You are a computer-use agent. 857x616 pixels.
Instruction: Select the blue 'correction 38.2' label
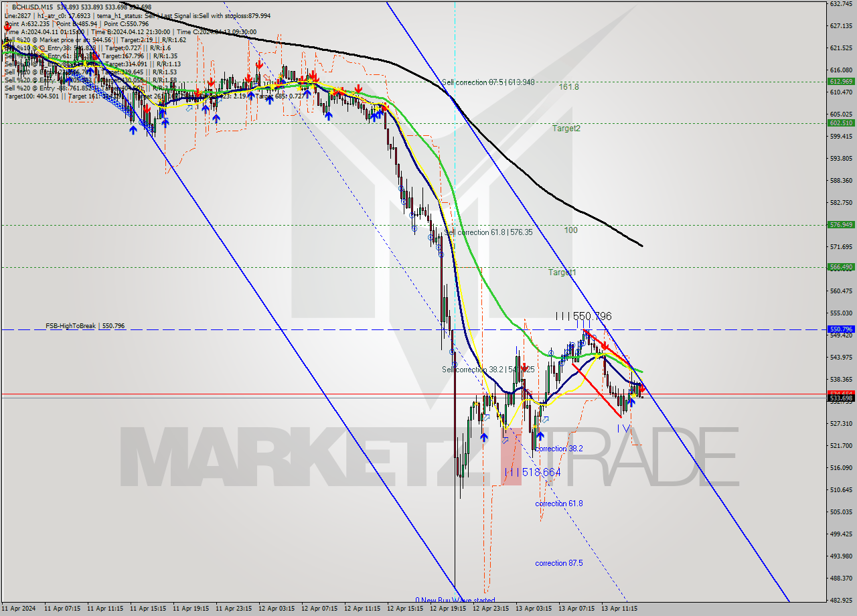(559, 449)
